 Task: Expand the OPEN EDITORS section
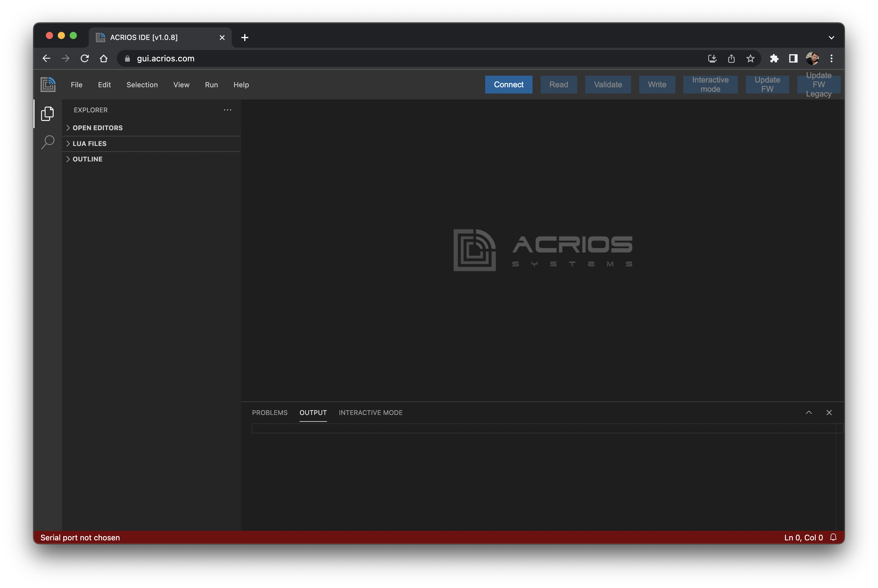[x=151, y=128]
